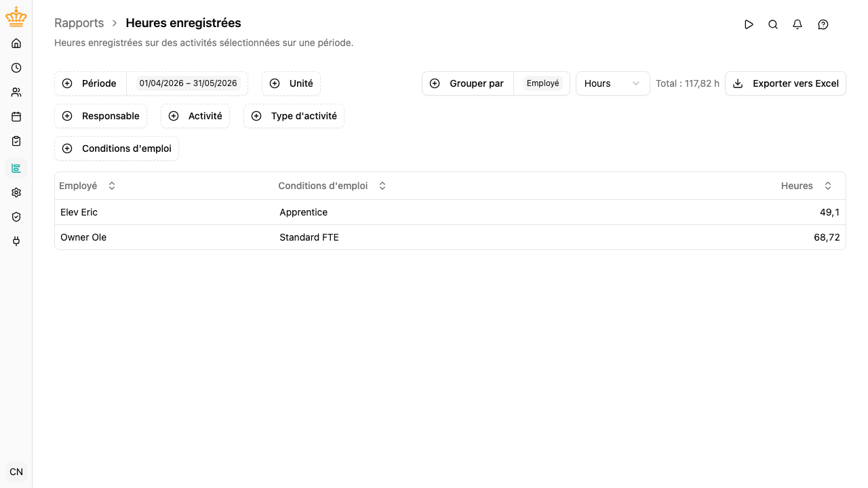Open the date range 01/04/2026 – 31/05/2026
The width and height of the screenshot is (868, 488).
pos(189,83)
